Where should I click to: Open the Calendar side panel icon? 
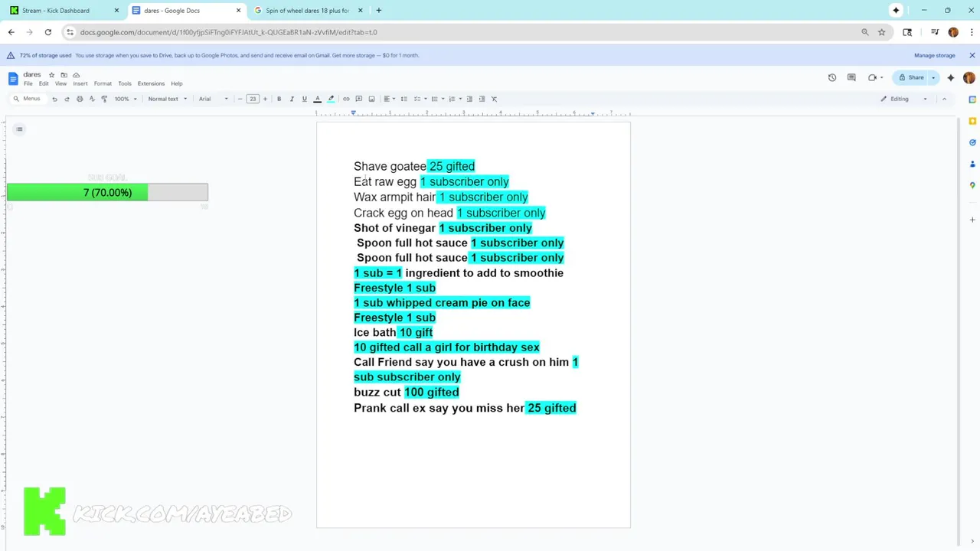click(972, 99)
